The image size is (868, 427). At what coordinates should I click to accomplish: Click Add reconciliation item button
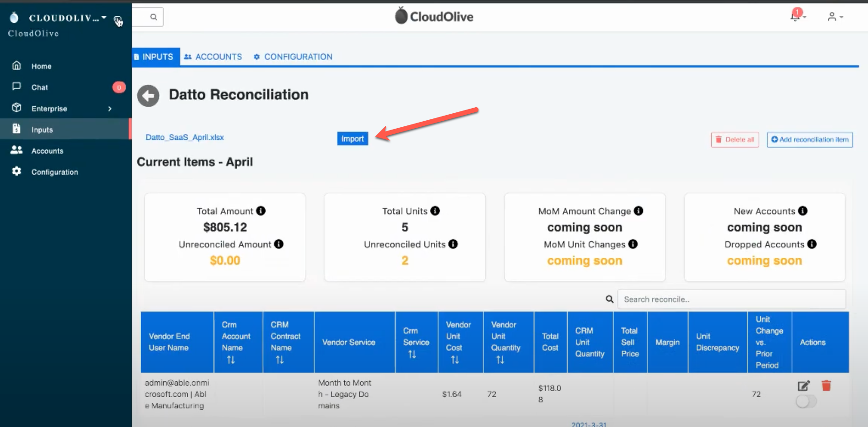[810, 139]
